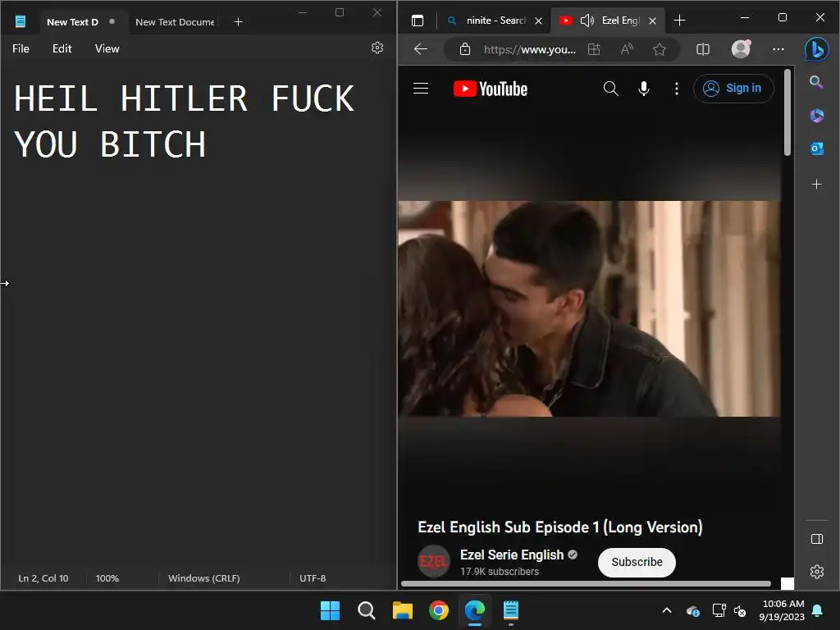Open the YouTube search

click(x=610, y=89)
